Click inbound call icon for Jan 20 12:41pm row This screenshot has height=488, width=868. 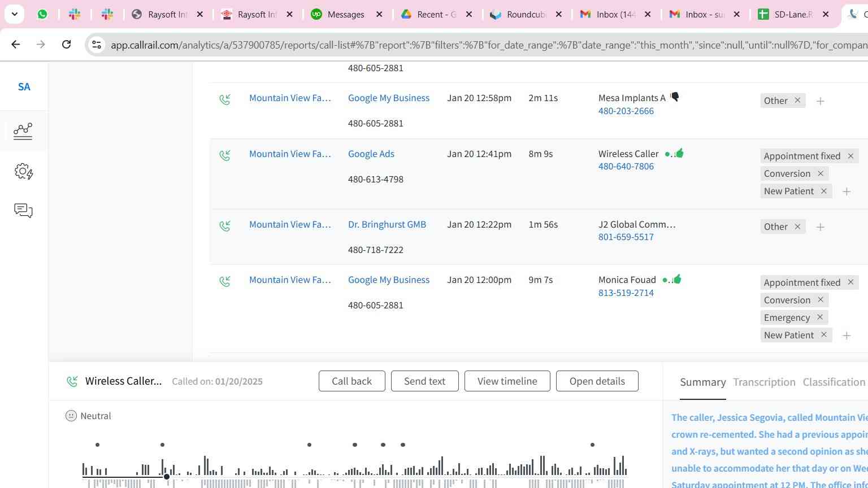click(225, 155)
